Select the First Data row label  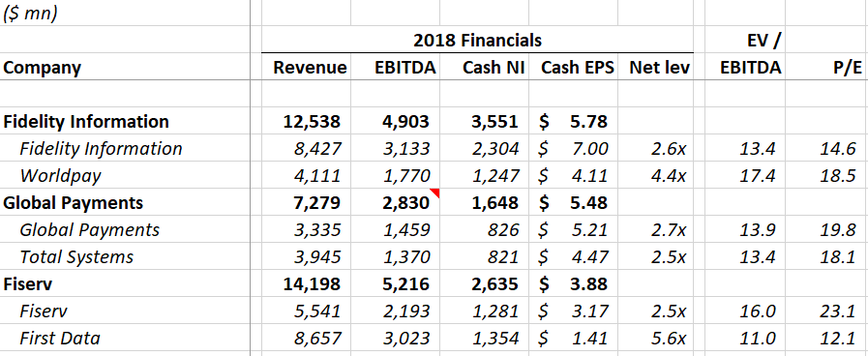pos(126,338)
